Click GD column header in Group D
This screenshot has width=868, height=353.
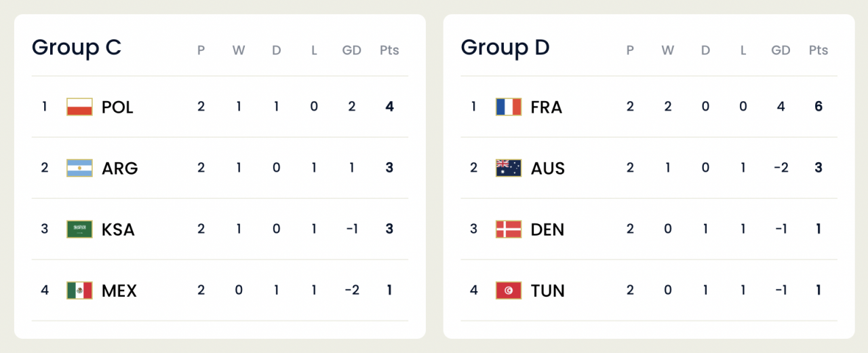pyautogui.click(x=781, y=50)
